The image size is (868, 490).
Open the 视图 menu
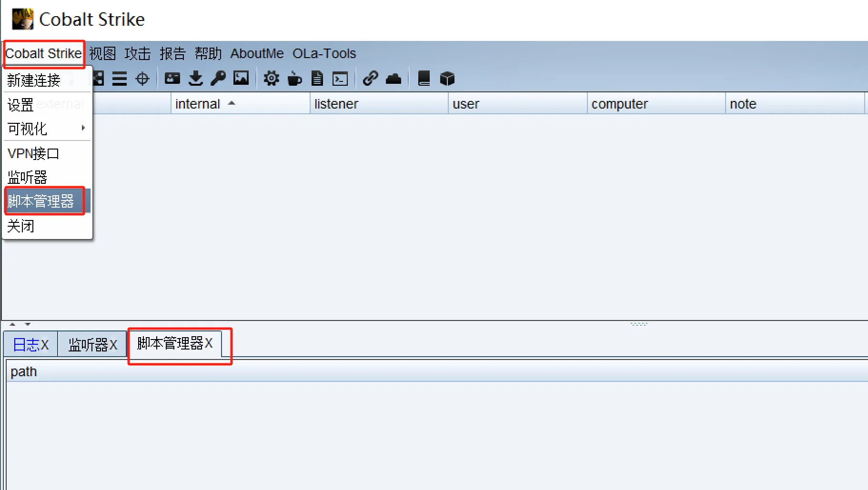102,53
